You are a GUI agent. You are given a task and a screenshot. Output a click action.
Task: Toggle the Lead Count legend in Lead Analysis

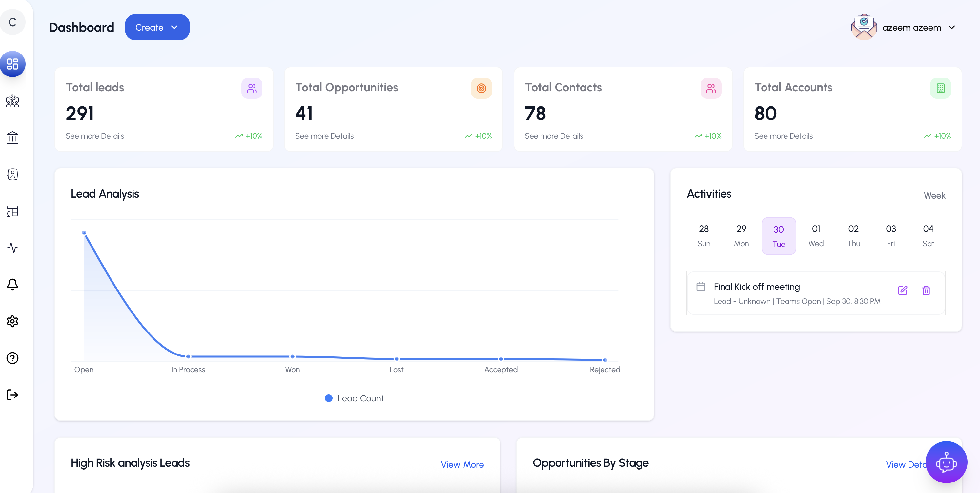point(354,398)
